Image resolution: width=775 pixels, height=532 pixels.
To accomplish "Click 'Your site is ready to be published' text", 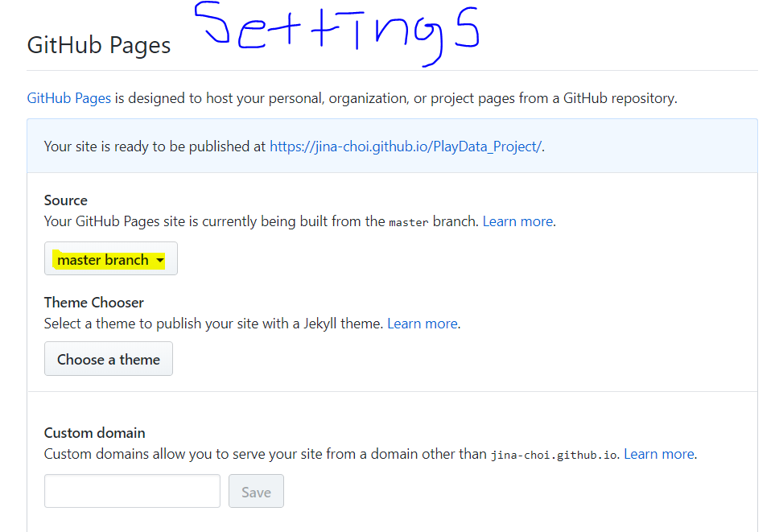I will 155,146.
